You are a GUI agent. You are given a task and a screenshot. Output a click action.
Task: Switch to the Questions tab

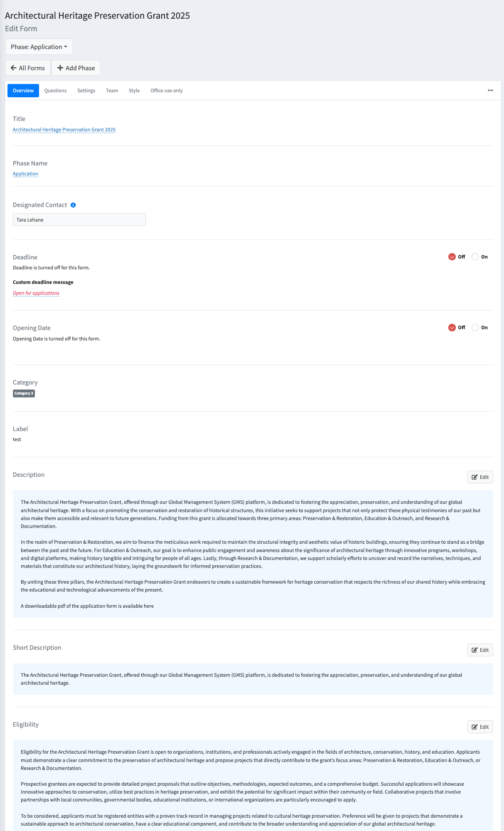pos(55,91)
